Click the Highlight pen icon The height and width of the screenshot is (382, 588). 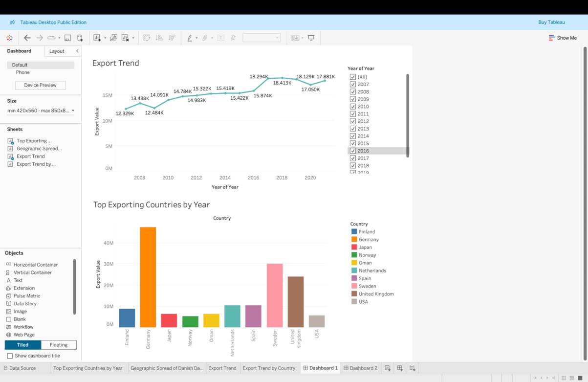point(190,38)
